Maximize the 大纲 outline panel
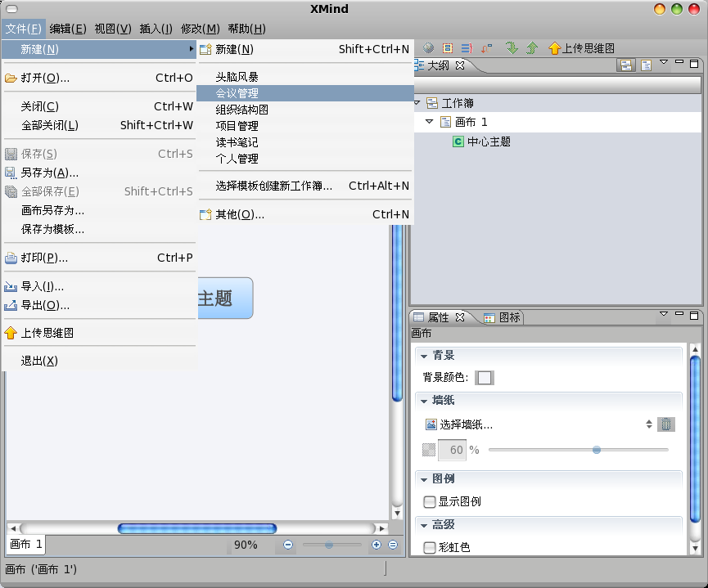This screenshot has height=588, width=708. tap(694, 63)
